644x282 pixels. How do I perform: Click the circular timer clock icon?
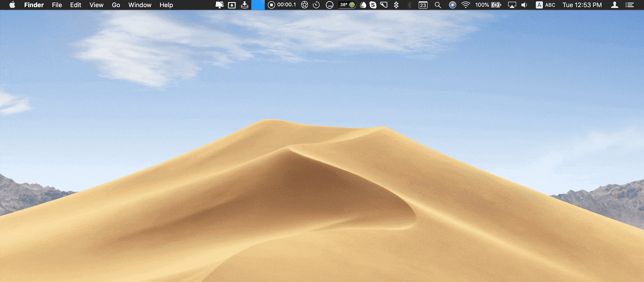coord(316,5)
